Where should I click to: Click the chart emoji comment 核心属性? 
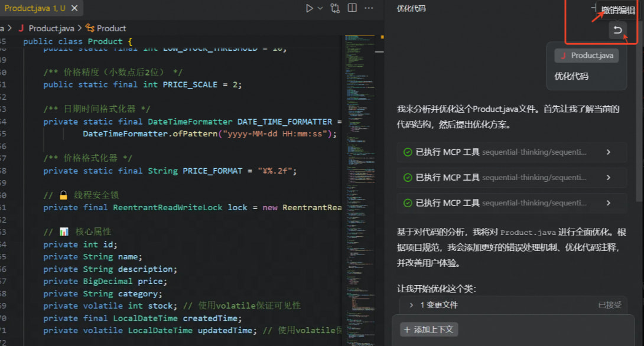pyautogui.click(x=77, y=232)
